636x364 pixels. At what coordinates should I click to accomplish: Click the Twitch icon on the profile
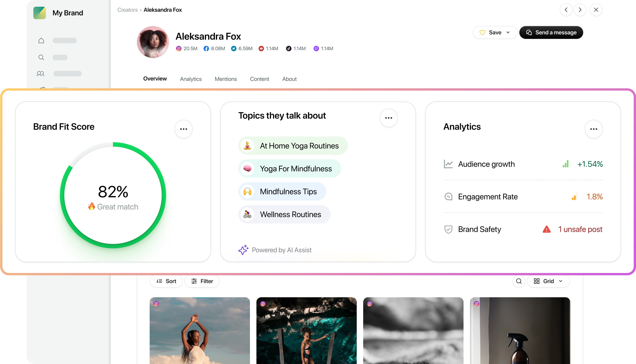click(x=316, y=49)
